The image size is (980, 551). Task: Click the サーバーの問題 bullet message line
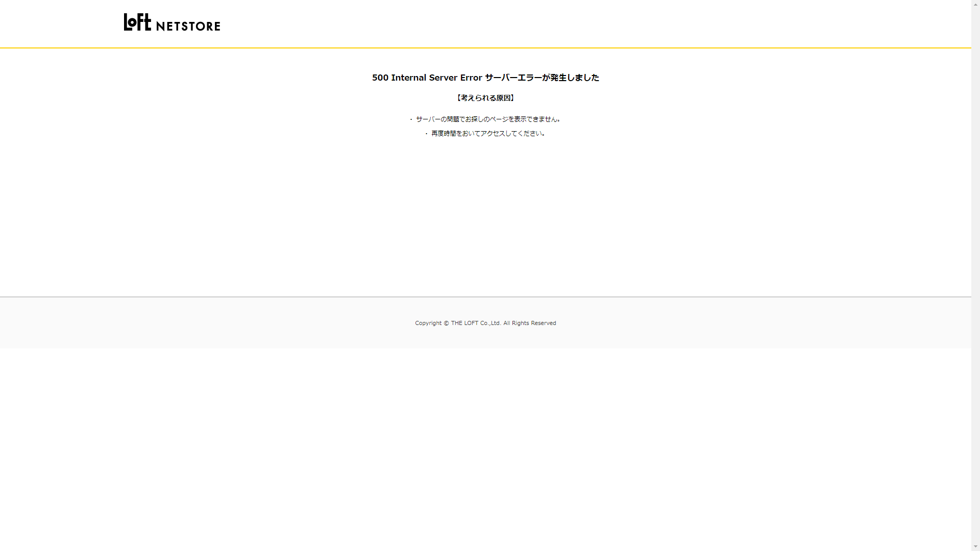(488, 119)
